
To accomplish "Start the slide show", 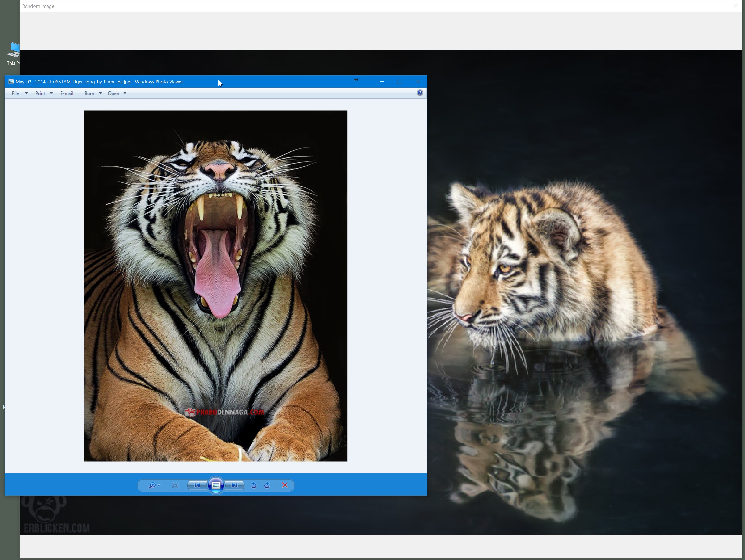I will point(216,485).
